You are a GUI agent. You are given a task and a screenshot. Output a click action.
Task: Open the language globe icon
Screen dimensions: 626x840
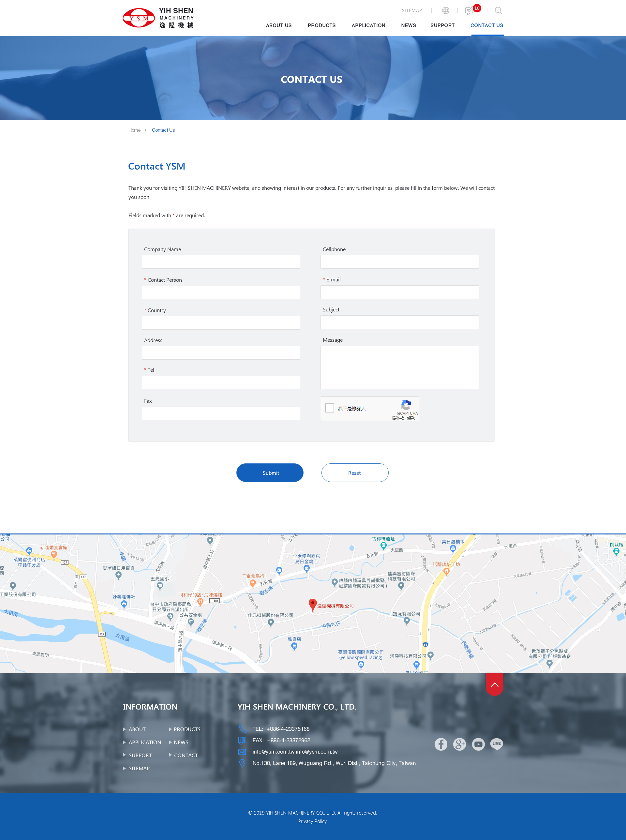446,11
